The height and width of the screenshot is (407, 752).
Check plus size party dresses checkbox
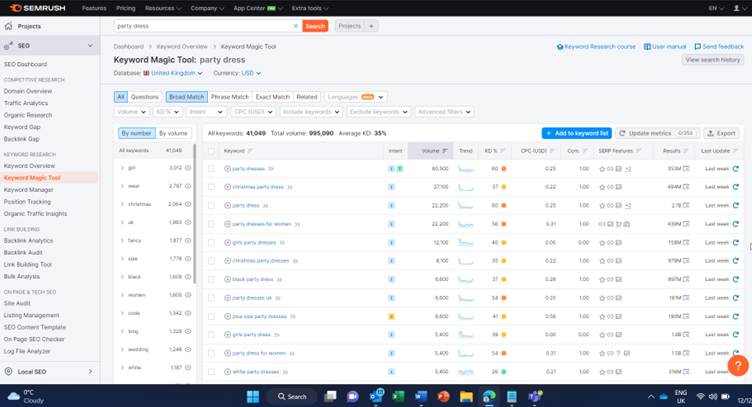pyautogui.click(x=211, y=316)
